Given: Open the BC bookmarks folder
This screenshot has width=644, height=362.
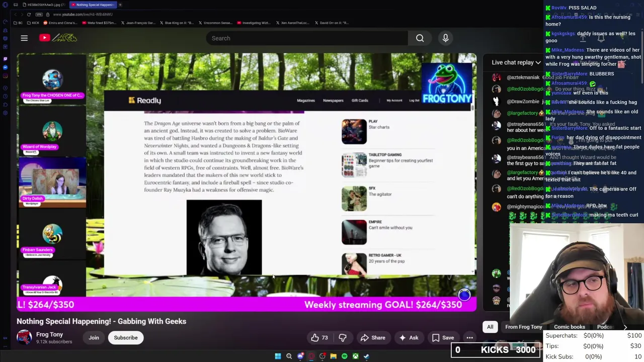Looking at the screenshot, I should coord(18,23).
